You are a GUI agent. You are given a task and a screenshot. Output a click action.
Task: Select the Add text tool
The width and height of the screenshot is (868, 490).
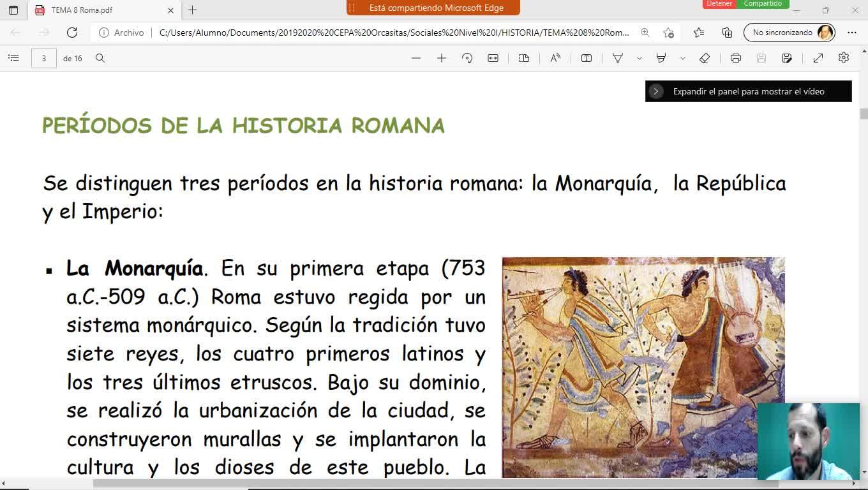click(586, 58)
